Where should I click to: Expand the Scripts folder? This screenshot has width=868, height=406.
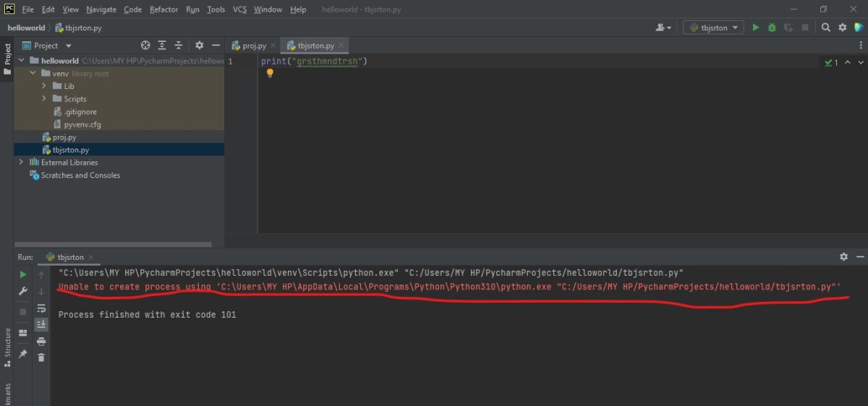(44, 98)
